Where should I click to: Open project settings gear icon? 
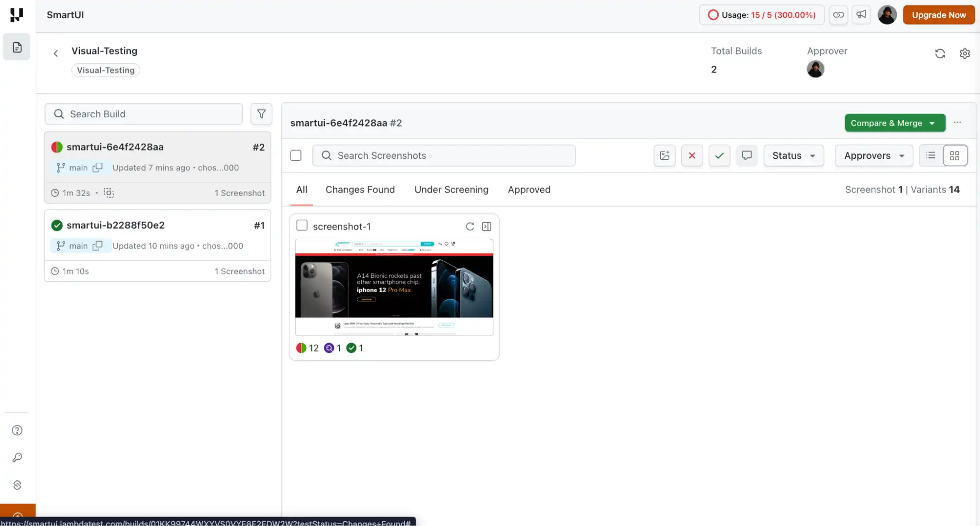point(965,53)
